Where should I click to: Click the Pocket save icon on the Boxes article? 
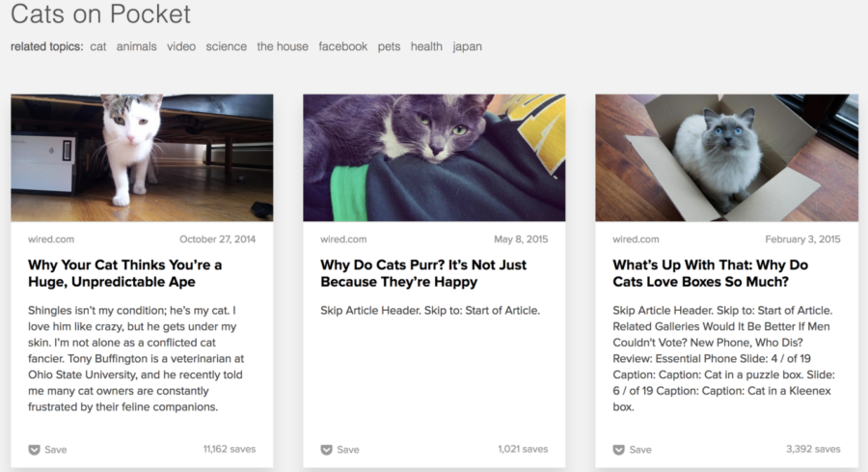(x=619, y=449)
